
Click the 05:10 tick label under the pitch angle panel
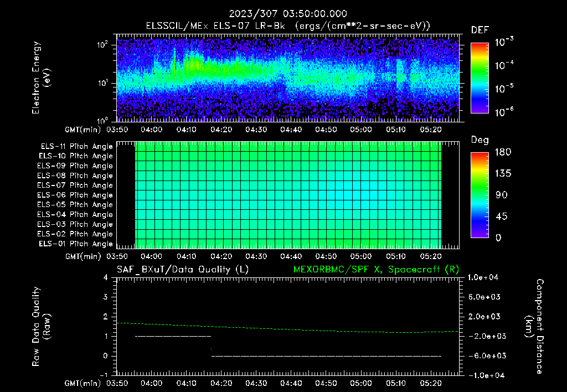pos(395,257)
